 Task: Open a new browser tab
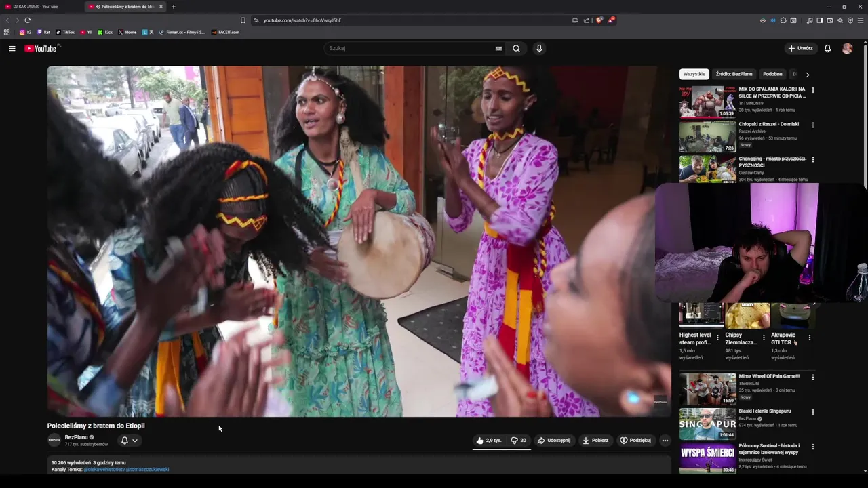pos(173,7)
